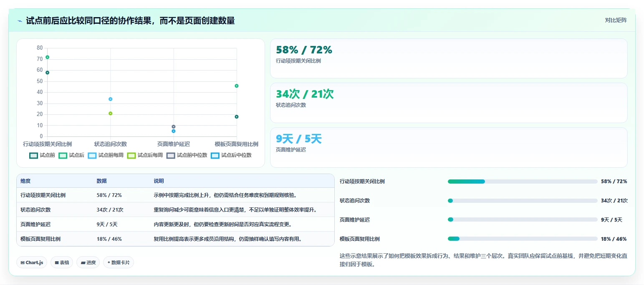Toggle the 试点前中位数 legend item

187,155
